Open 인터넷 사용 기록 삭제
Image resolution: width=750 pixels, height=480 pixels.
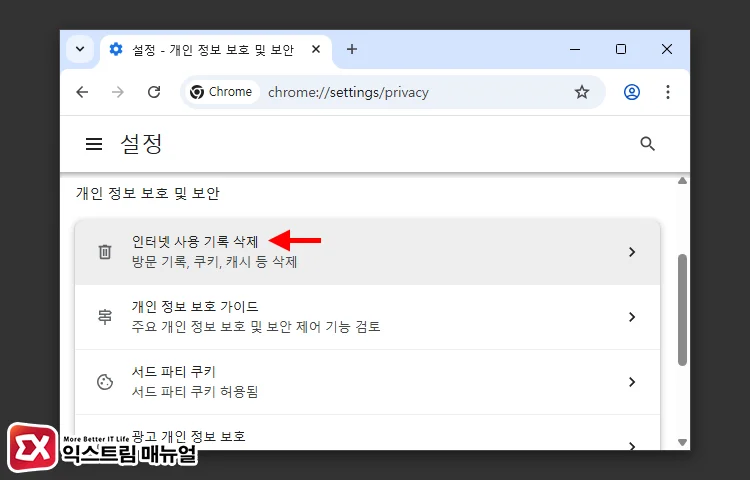click(367, 252)
